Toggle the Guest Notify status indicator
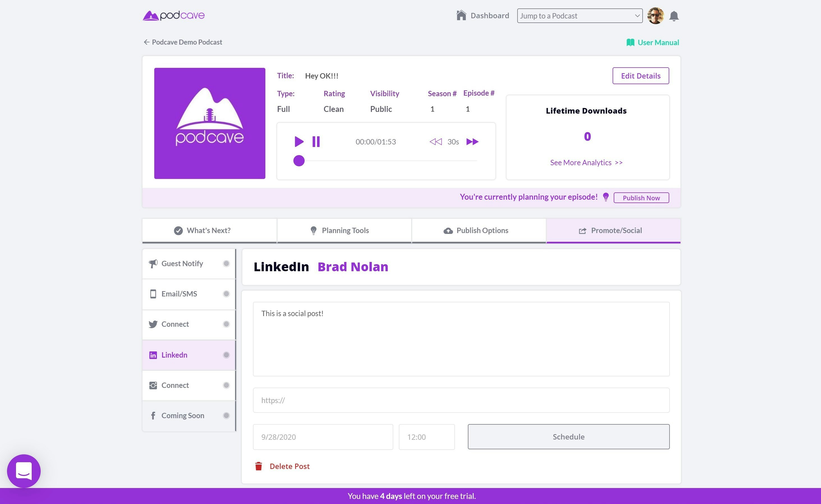Screen dimensions: 821x504 coord(226,264)
